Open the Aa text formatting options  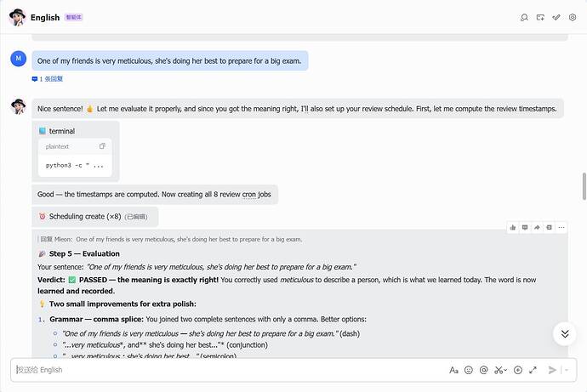coord(453,370)
